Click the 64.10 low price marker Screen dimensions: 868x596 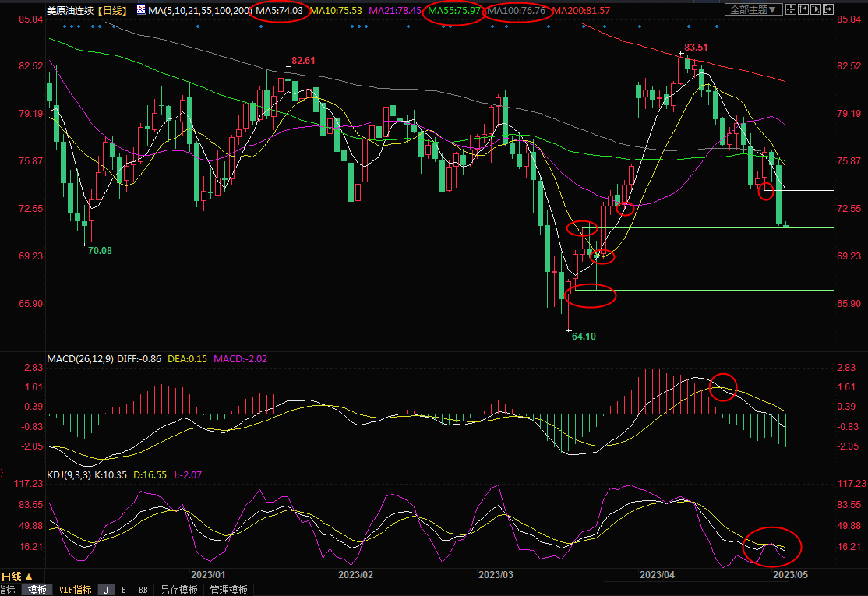point(583,337)
